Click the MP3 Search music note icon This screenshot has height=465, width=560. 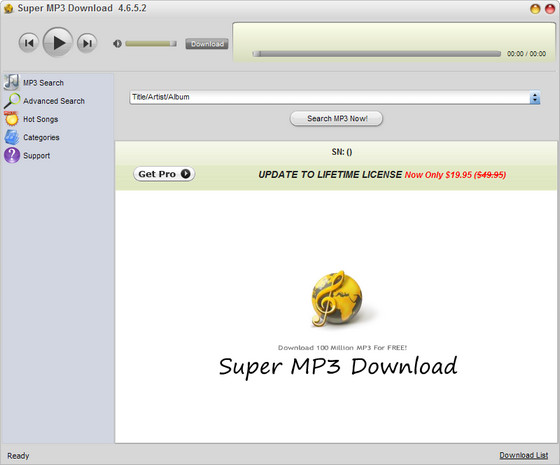click(x=11, y=82)
